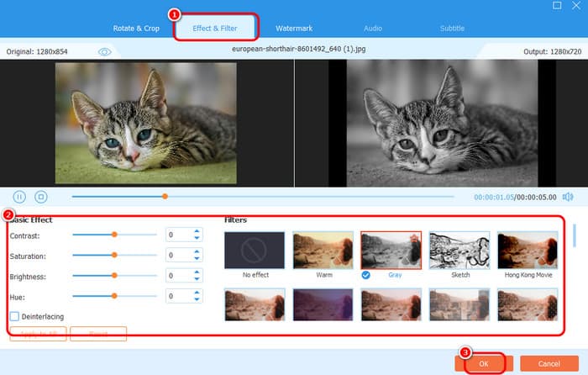Apply the Sketch filter
The image size is (588, 375).
tap(459, 250)
